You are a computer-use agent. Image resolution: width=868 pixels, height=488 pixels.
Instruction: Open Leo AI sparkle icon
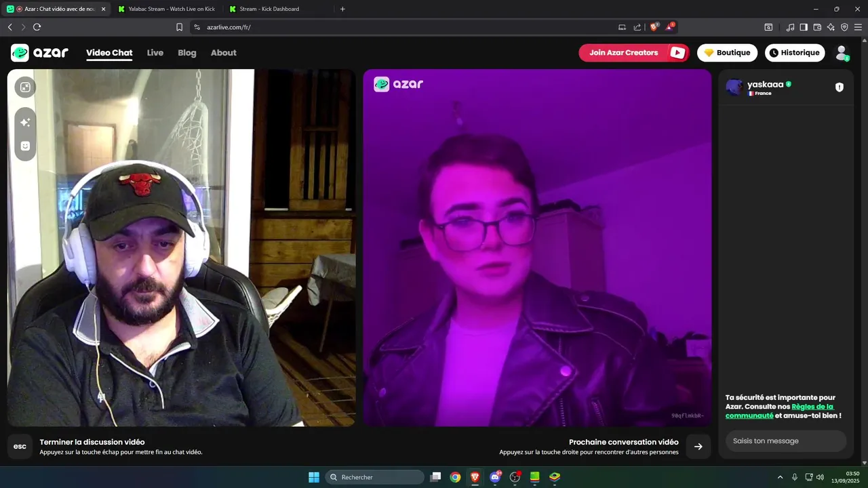click(831, 27)
